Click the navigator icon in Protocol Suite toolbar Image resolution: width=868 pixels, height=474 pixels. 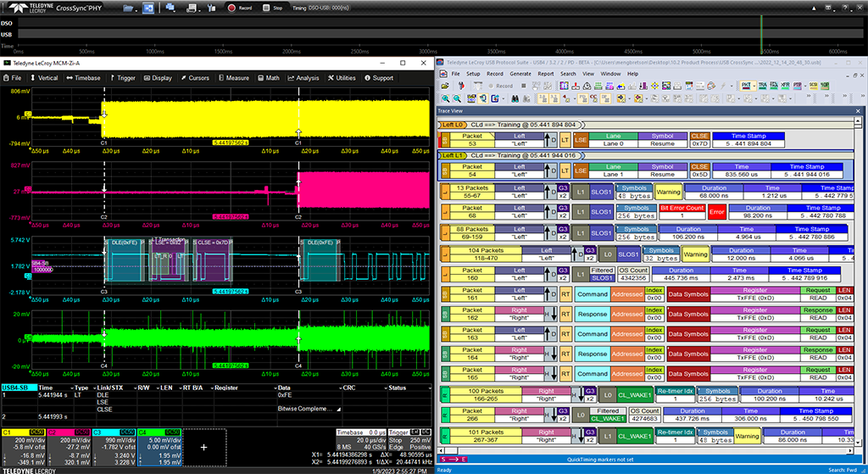click(655, 86)
